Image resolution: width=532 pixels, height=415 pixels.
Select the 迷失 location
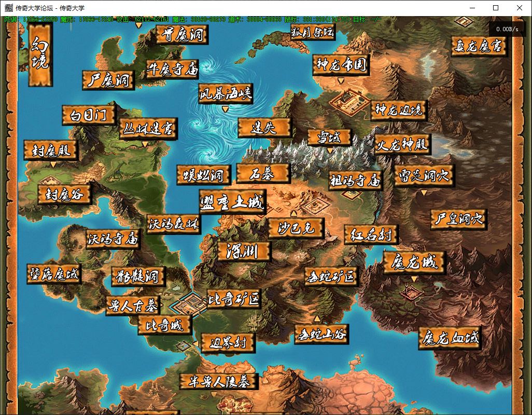(x=264, y=128)
